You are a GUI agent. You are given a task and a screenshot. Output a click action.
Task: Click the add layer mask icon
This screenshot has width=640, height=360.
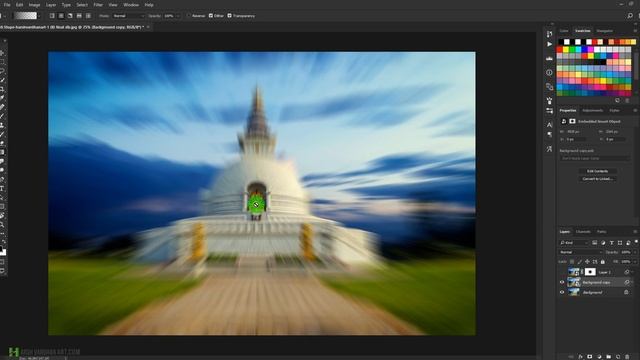point(589,357)
